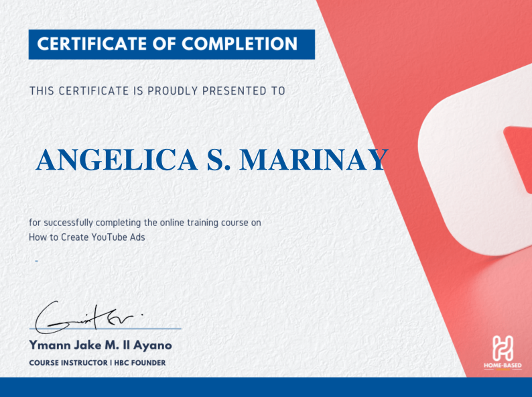Screen dimensions: 532x397
Task: Click the 'HOME-BASED' text under the logo
Action: click(x=503, y=365)
